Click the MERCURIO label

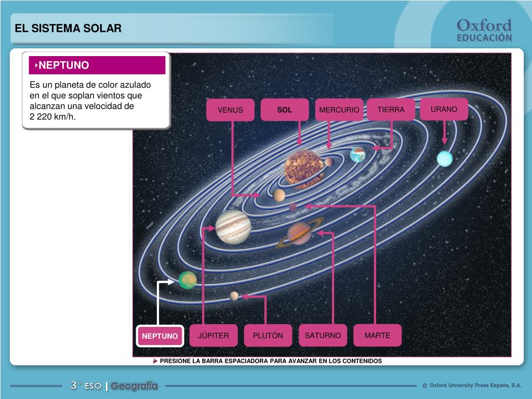(x=339, y=110)
